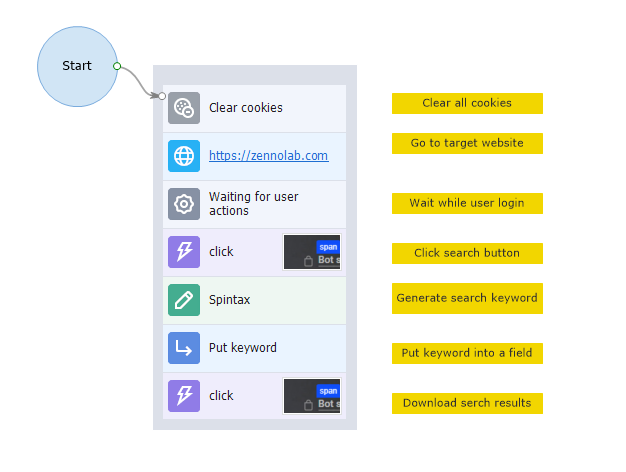The image size is (626, 472).
Task: Click the green output port on Start node
Action: click(117, 66)
